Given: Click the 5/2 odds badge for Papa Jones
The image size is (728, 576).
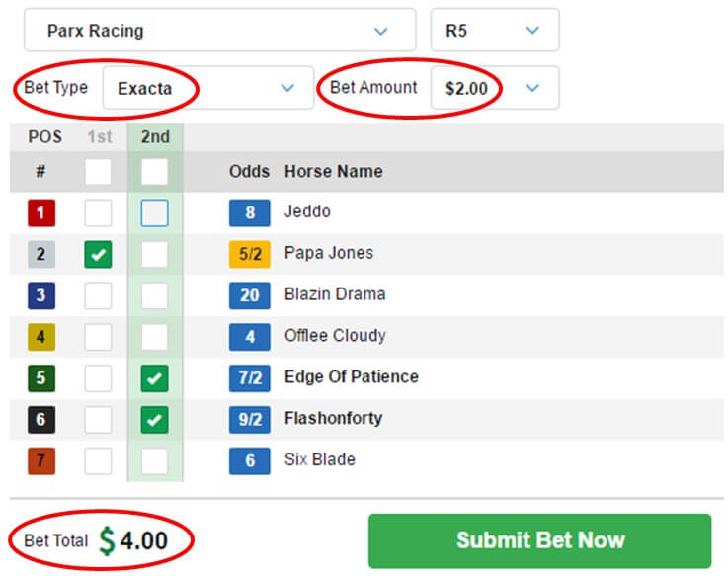Looking at the screenshot, I should (x=250, y=254).
